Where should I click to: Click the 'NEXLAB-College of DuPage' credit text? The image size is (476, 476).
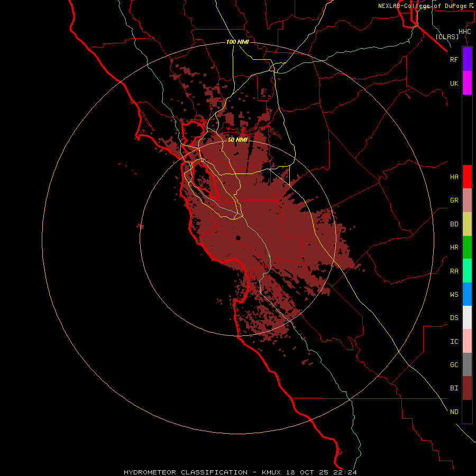pos(423,6)
